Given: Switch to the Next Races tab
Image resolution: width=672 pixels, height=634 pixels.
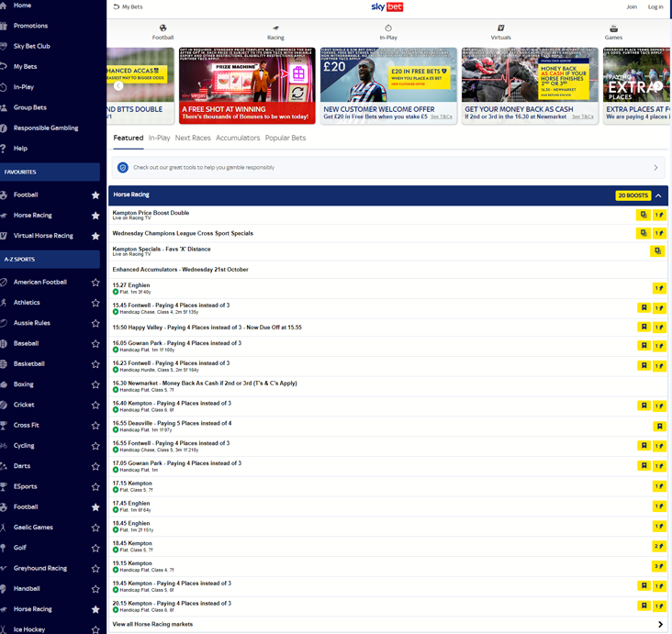Looking at the screenshot, I should click(193, 138).
